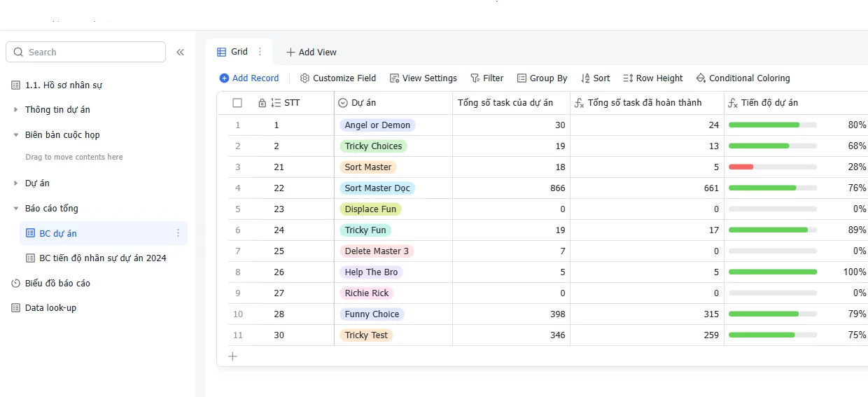This screenshot has width=868, height=397.
Task: Click table icon beside BC tiến độ nhân sự
Action: tap(30, 258)
